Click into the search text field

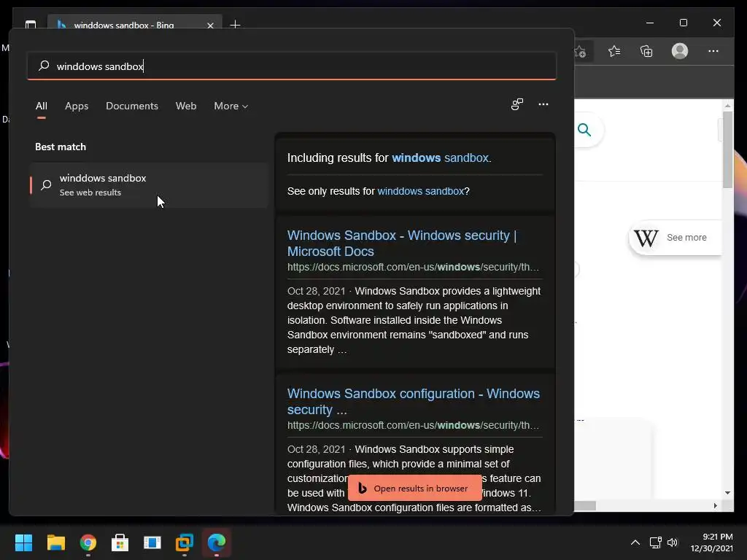pos(292,66)
